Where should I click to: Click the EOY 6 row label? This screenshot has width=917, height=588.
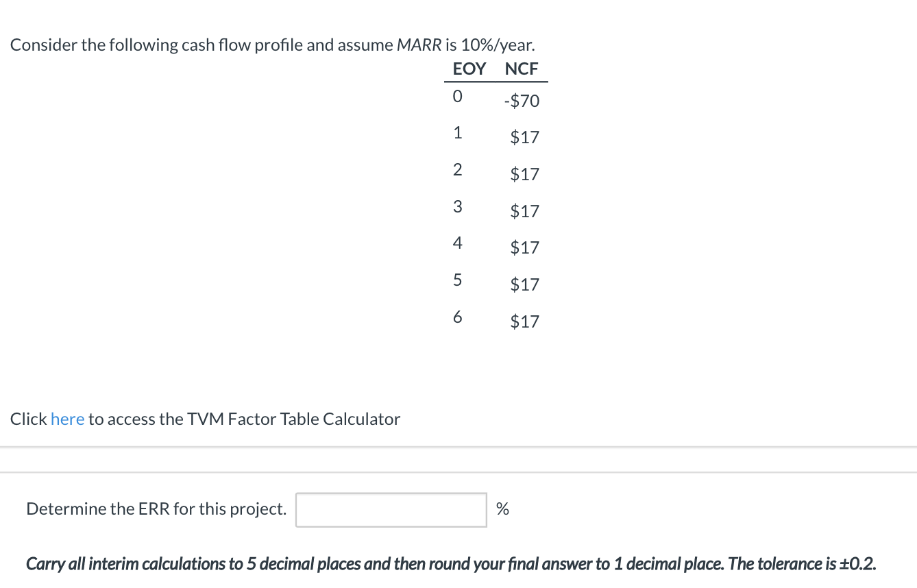click(x=457, y=317)
